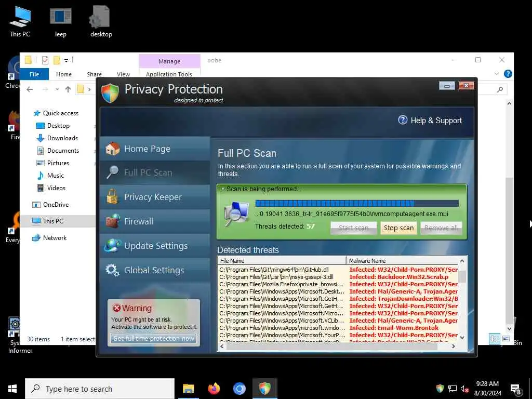
Task: Open Explorer recent locations dropdown
Action: coord(57,89)
